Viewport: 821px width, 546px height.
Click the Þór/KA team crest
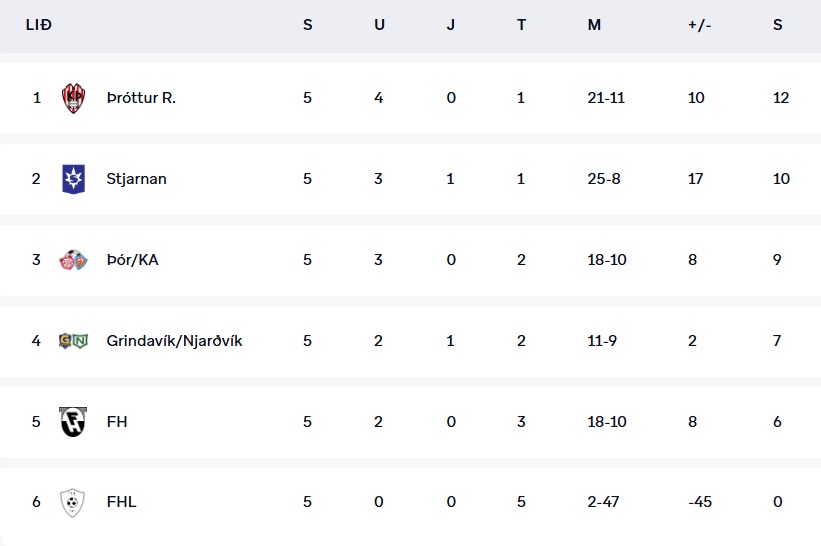click(x=74, y=260)
